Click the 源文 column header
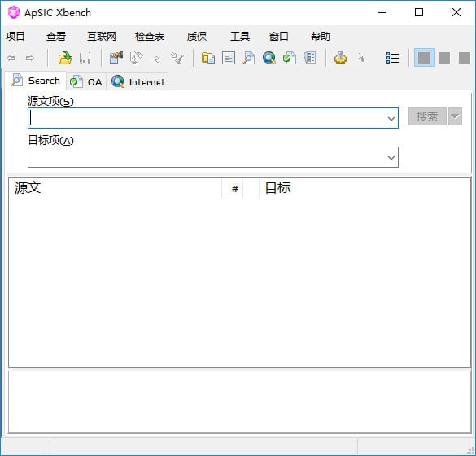Image resolution: width=476 pixels, height=456 pixels. (116, 188)
